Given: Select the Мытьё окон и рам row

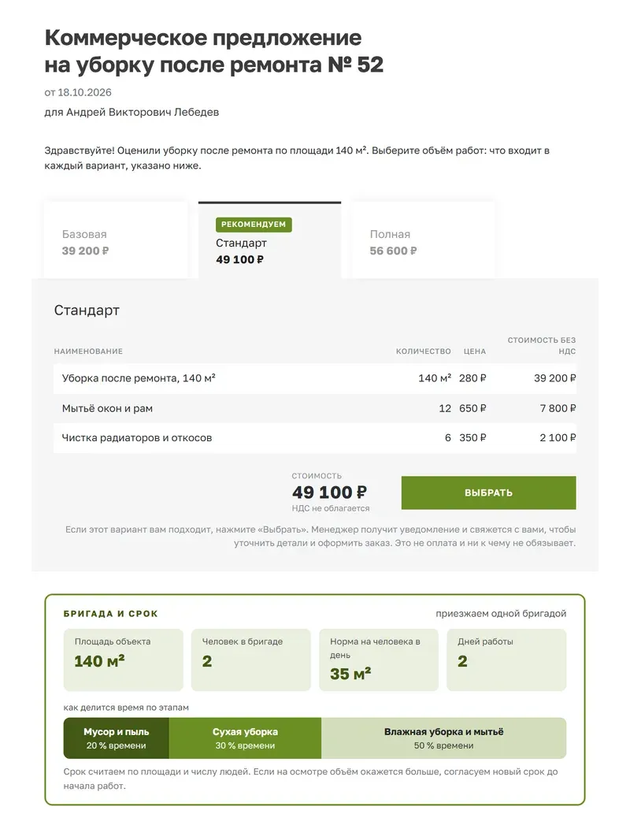Looking at the screenshot, I should [x=315, y=409].
